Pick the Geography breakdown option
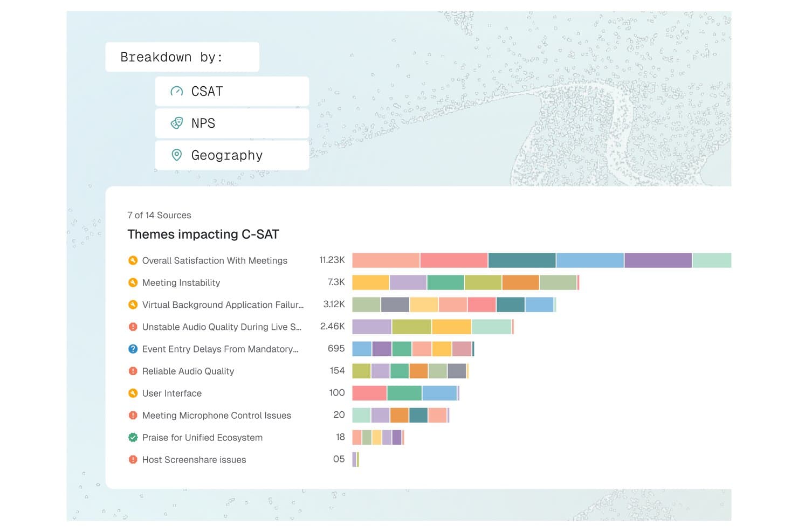The width and height of the screenshot is (798, 532). (232, 155)
